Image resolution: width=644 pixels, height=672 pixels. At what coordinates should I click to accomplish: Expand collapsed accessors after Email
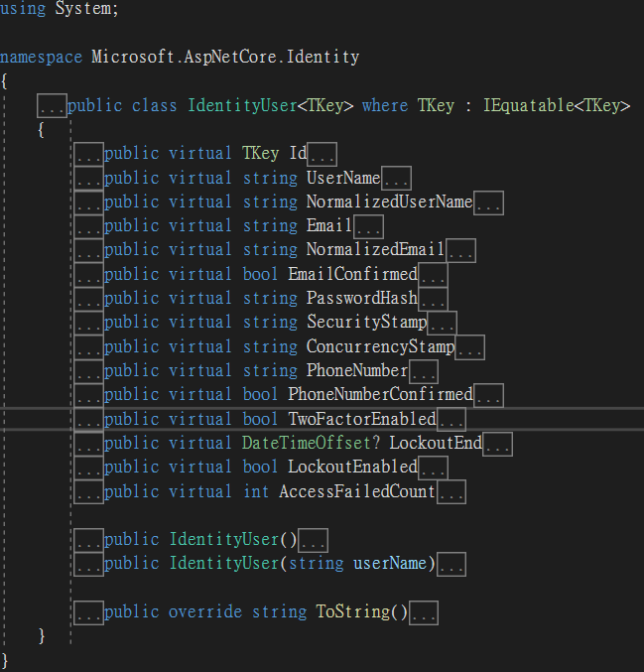click(368, 226)
